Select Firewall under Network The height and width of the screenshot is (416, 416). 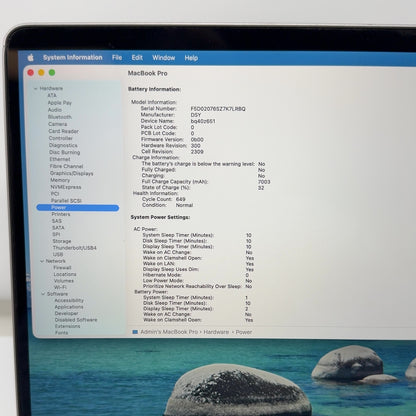[62, 268]
